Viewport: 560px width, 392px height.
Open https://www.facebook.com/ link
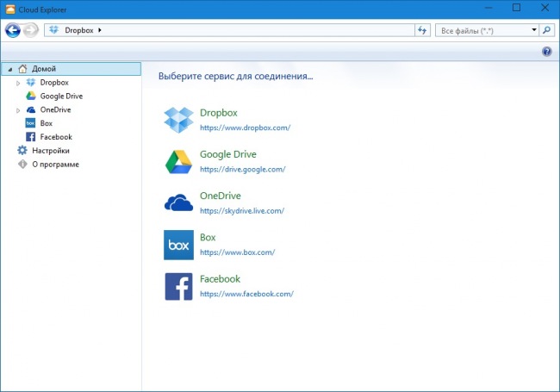click(246, 294)
